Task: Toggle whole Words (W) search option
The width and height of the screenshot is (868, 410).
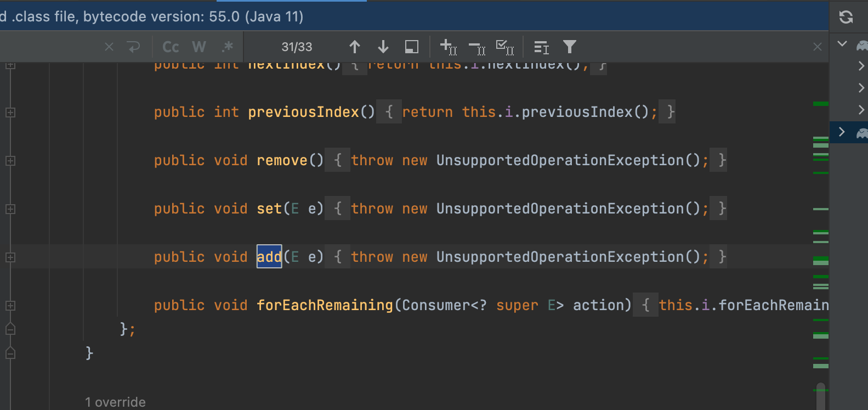Action: pyautogui.click(x=199, y=47)
